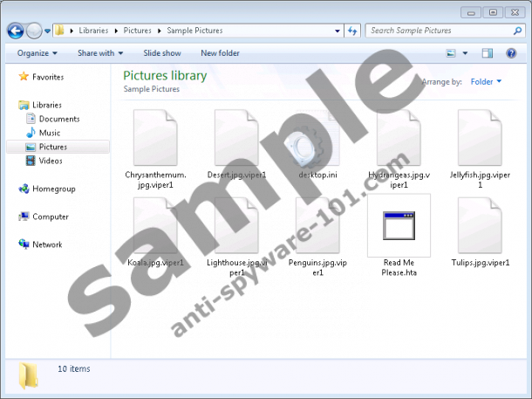Click the Search Sample Pictures field
This screenshot has height=399, width=532.
[x=436, y=31]
